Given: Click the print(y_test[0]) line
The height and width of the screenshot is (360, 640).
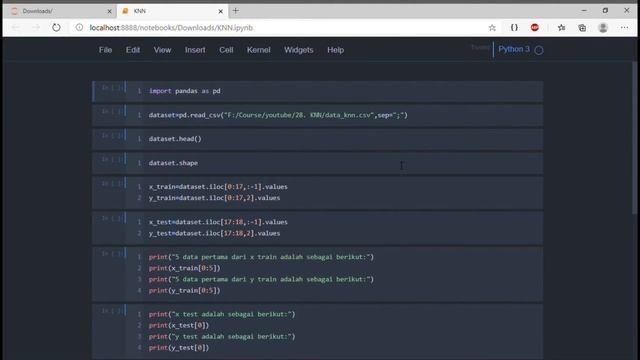Looking at the screenshot, I should (x=179, y=348).
